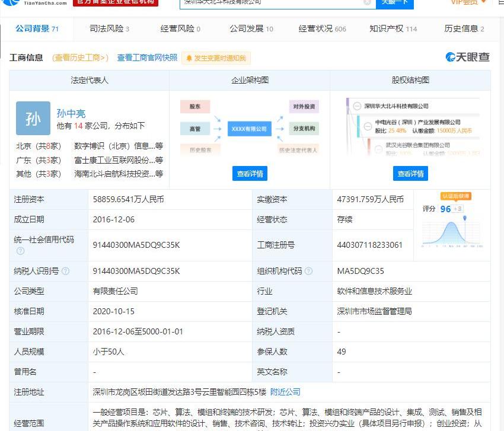This screenshot has height=431, width=504.
Task: Click the 股东 box in structure diagram
Action: click(x=195, y=106)
